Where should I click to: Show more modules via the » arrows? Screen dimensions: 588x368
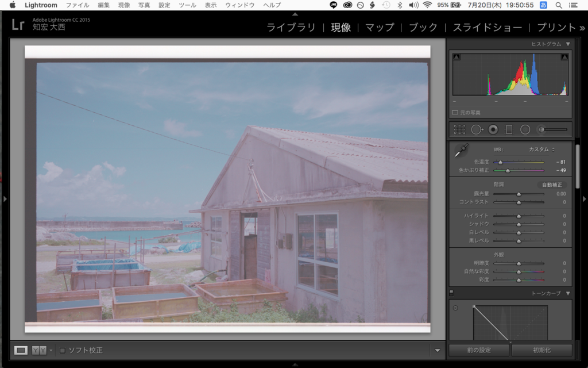[582, 28]
